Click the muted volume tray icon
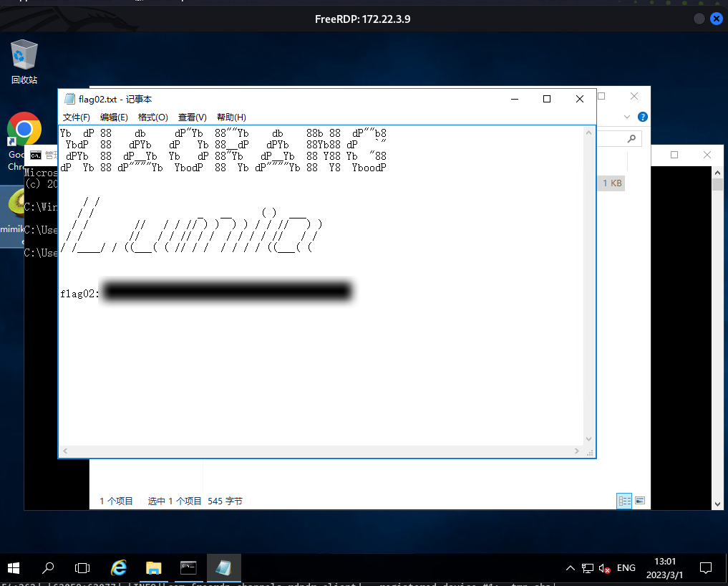728x586 pixels. coord(604,568)
